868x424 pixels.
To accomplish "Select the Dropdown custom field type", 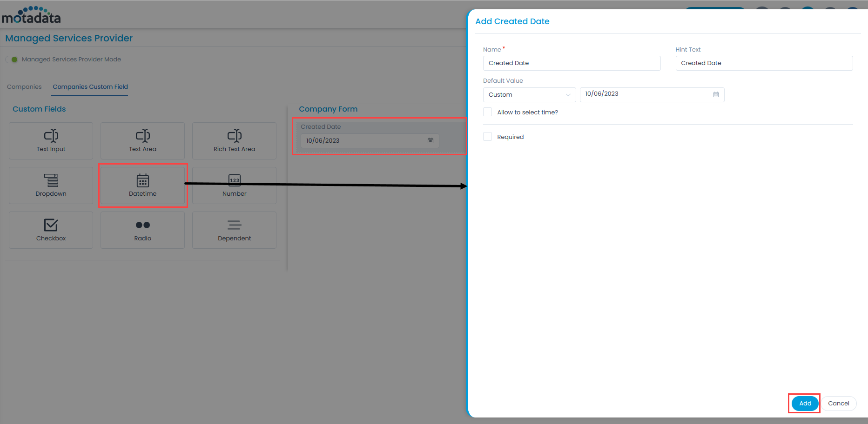I will (50, 185).
